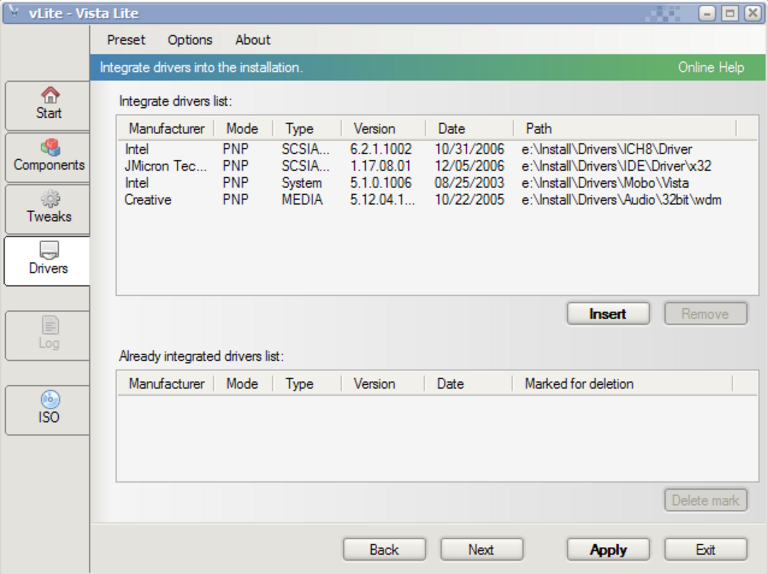Go Back to the previous page
The width and height of the screenshot is (768, 574).
[384, 550]
